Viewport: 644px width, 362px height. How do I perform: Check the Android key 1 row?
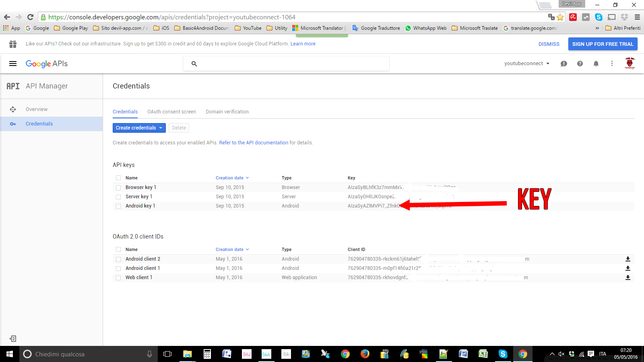tap(118, 206)
